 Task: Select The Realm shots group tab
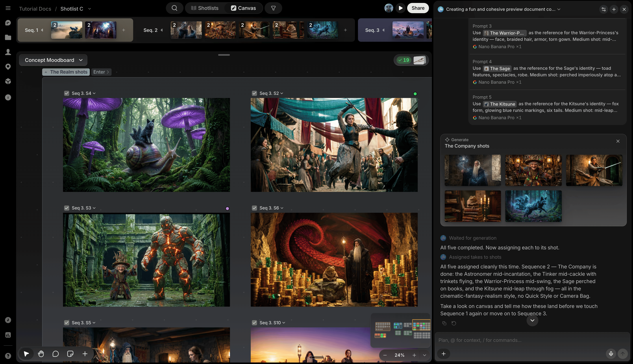tap(66, 72)
